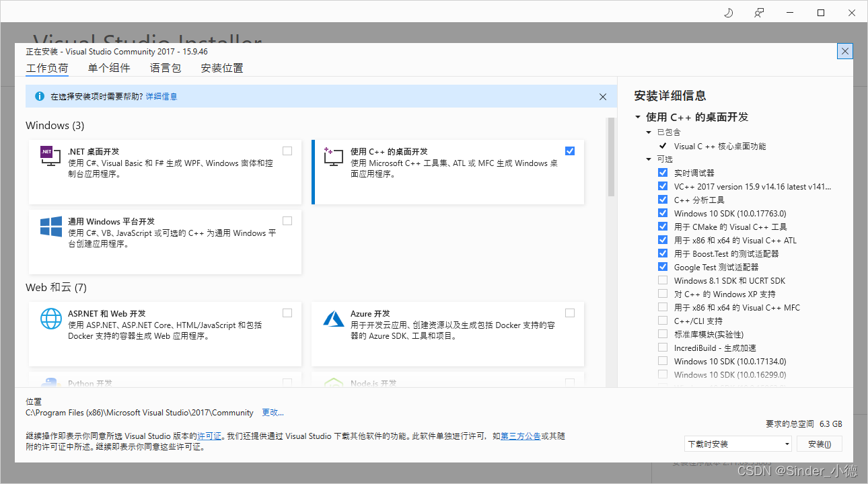Click the Windows (3) section heading

click(x=55, y=126)
